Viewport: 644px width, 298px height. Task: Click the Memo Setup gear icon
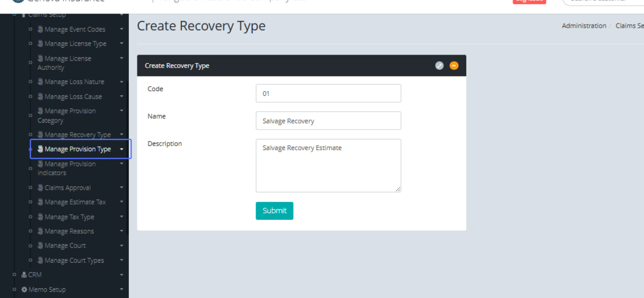(x=24, y=289)
